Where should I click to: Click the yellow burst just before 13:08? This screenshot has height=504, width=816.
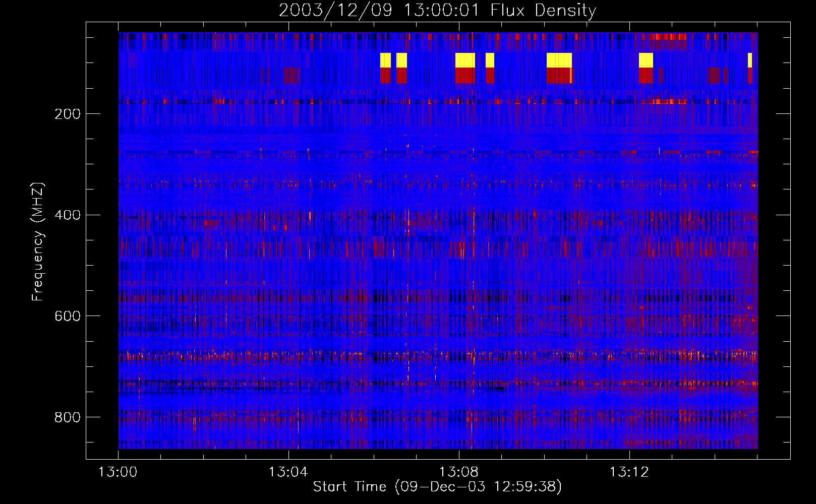pyautogui.click(x=465, y=60)
